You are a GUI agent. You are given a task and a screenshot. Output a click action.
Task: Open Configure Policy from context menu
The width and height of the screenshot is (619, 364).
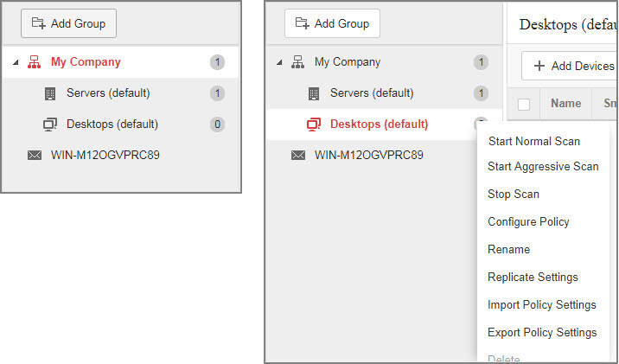coord(528,222)
